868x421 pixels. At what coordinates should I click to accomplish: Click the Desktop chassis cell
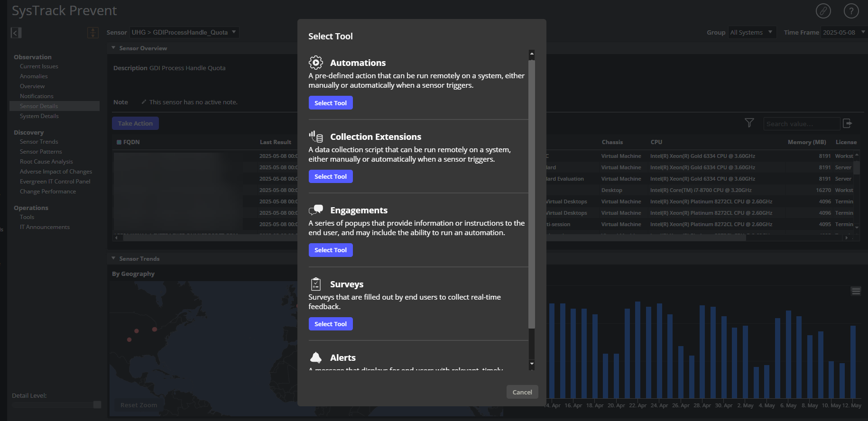(612, 190)
